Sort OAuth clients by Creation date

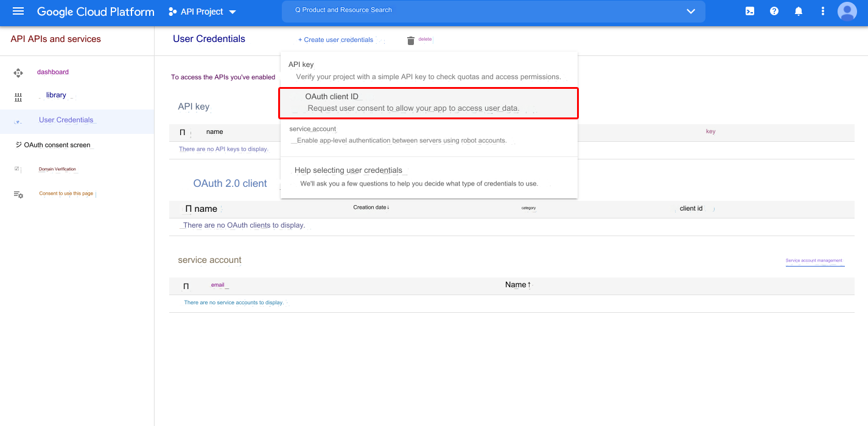click(x=371, y=208)
